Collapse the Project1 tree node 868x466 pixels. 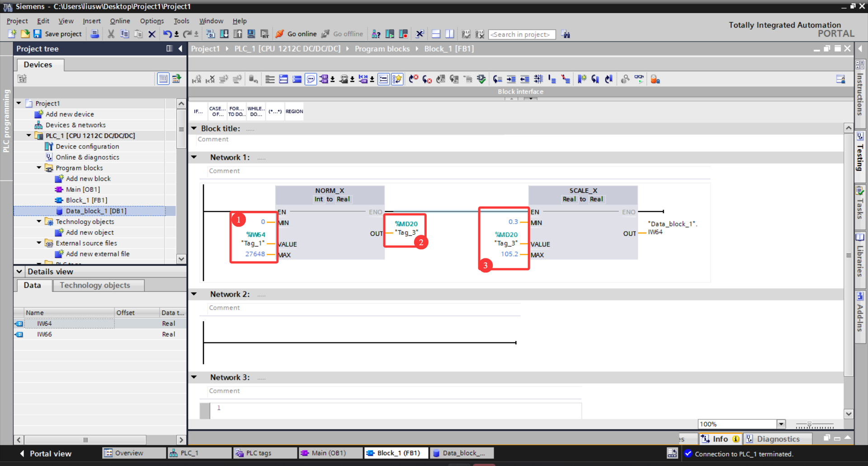pyautogui.click(x=19, y=103)
